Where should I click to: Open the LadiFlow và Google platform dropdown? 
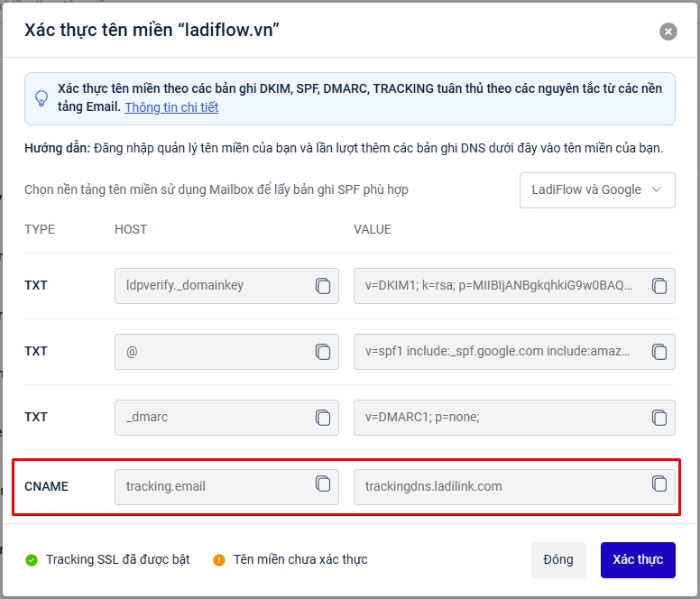[x=596, y=189]
